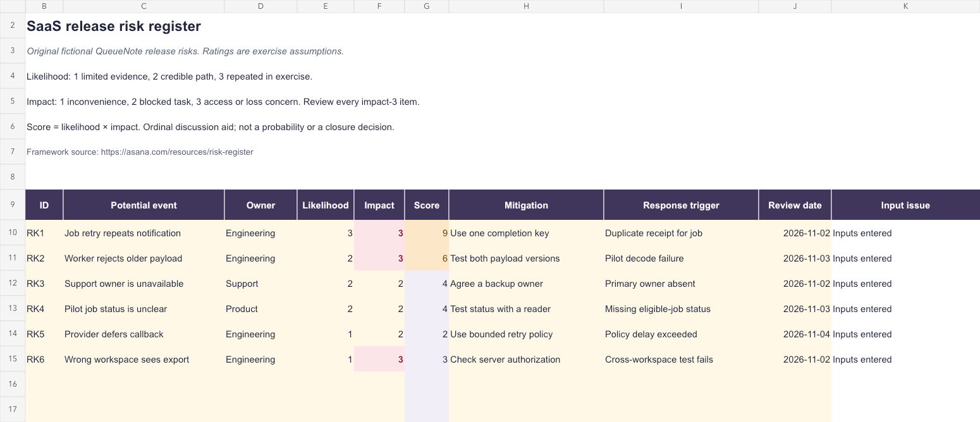This screenshot has width=980, height=422.
Task: Click the Likelihood definition text row
Action: 169,76
